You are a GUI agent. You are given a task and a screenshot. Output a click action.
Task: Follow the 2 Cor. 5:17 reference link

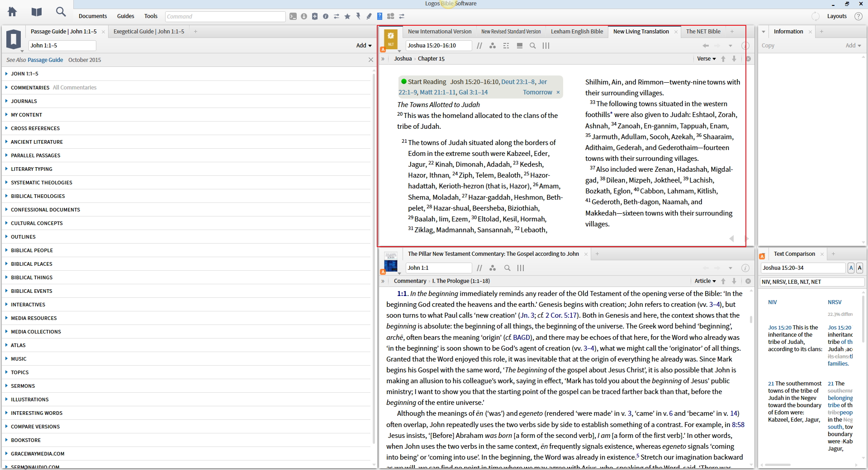tap(561, 315)
